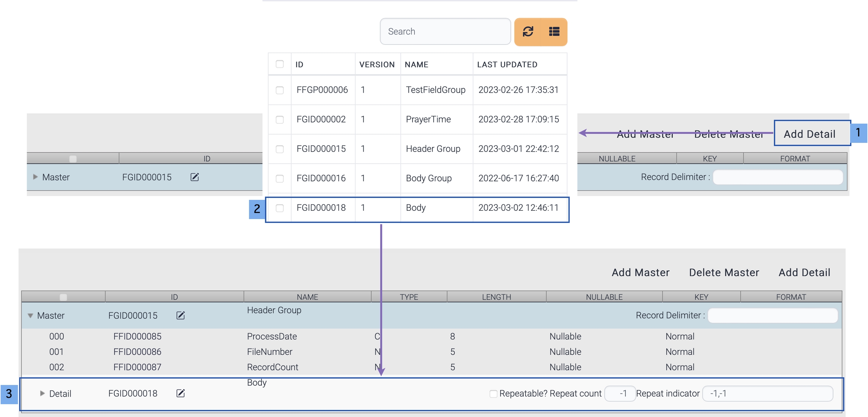Select the FGID000018 Body row checkbox
The image size is (868, 417).
tap(280, 208)
